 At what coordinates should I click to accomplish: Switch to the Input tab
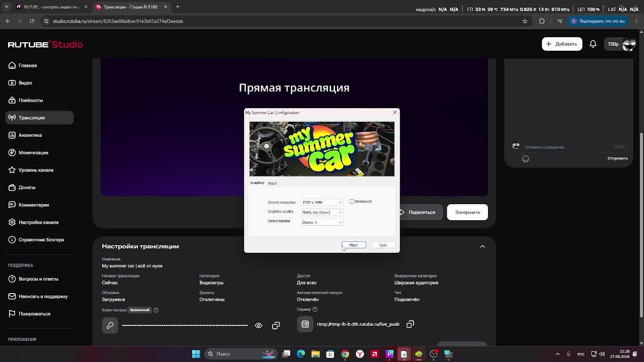point(272,183)
